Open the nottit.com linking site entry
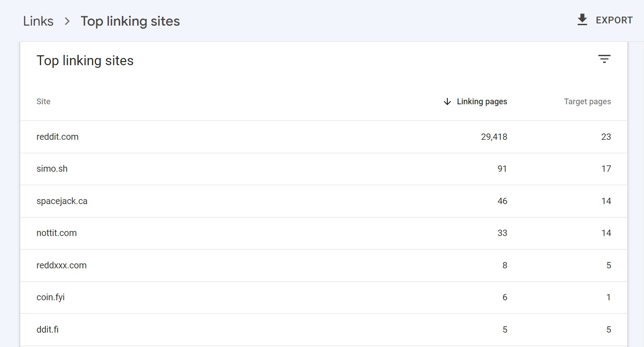Image resolution: width=644 pixels, height=347 pixels. click(56, 233)
